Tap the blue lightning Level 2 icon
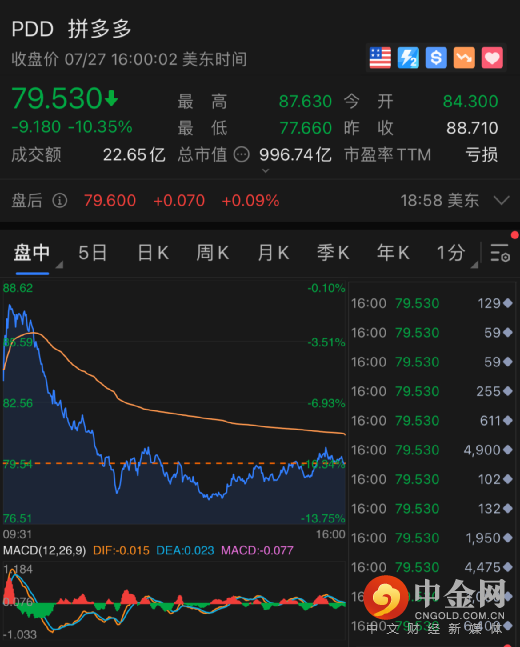 point(408,57)
